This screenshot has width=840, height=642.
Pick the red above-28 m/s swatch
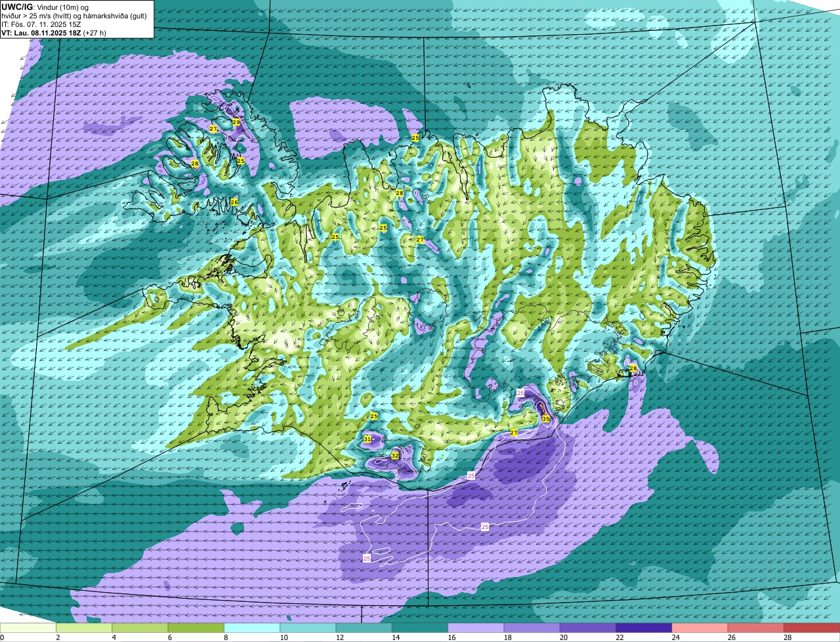click(812, 628)
